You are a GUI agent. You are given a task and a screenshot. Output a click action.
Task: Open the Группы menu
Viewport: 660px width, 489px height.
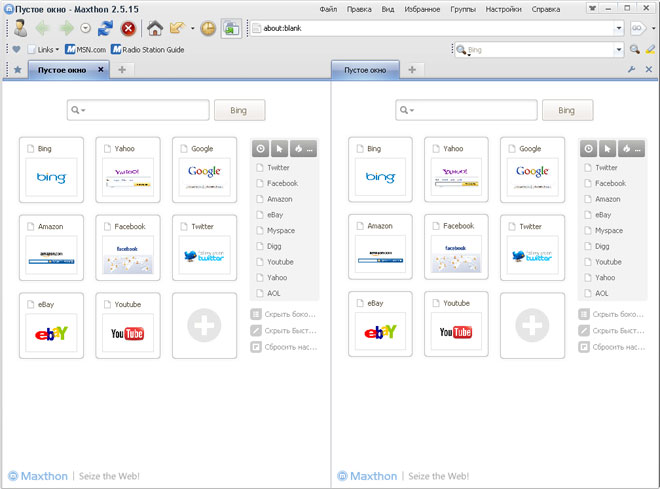463,9
